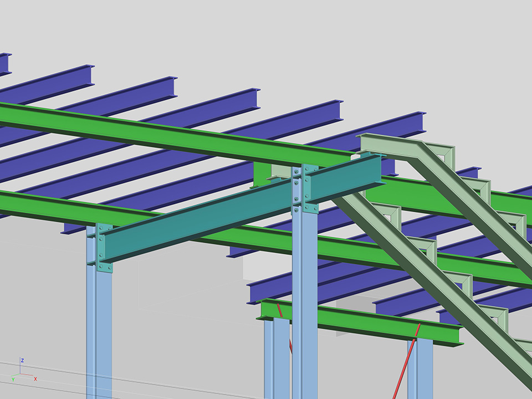Click the purple joist cut off at top-left edge

[x=4, y=64]
